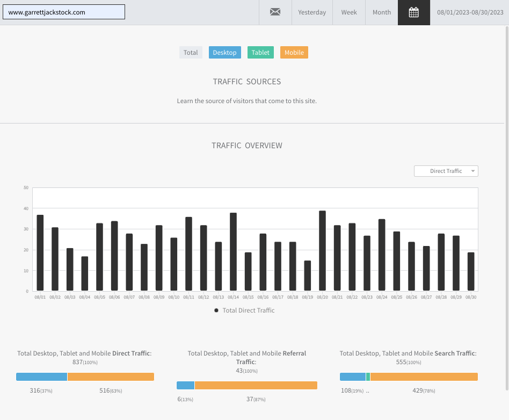This screenshot has height=420, width=509.
Task: Click the date range 08/01/2023-08/30/2023
Action: 470,12
